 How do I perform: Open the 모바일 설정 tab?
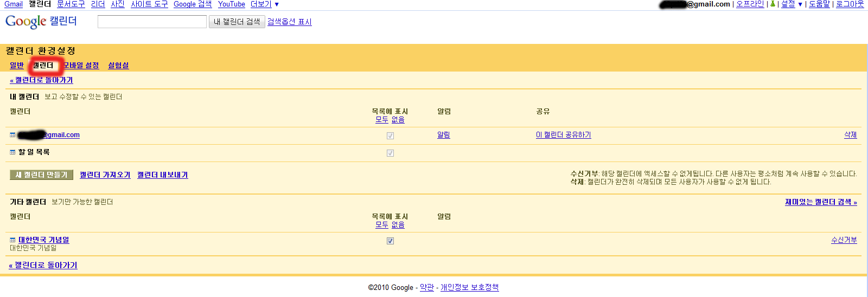(81, 65)
